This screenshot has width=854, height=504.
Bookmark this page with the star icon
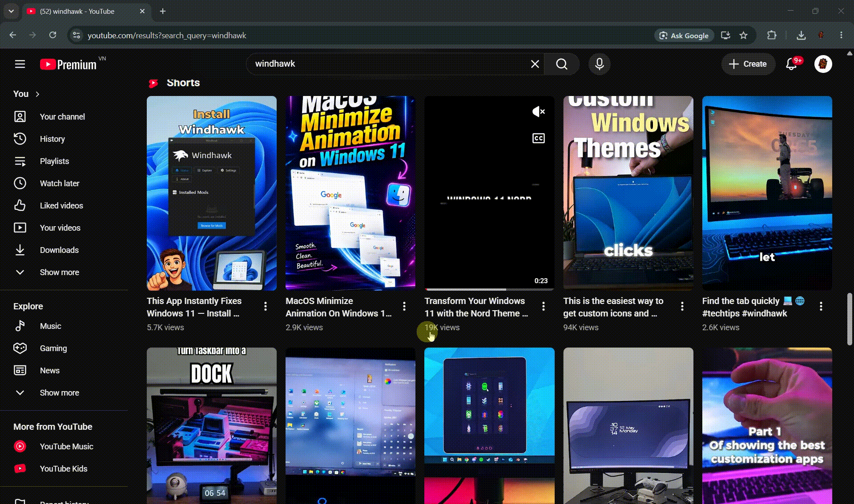[x=744, y=35]
